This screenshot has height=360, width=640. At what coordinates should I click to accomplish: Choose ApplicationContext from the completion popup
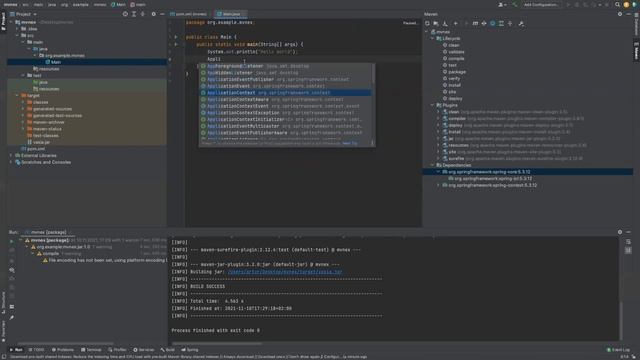[285, 93]
